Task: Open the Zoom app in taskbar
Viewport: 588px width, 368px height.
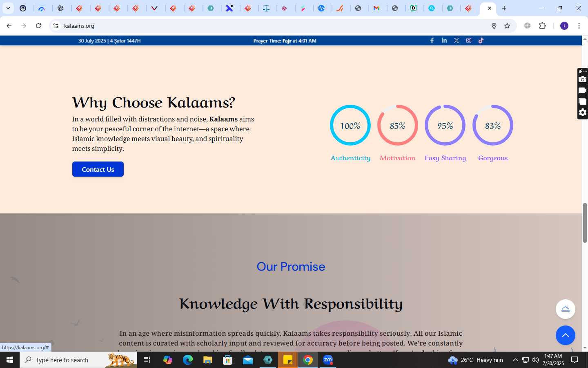Action: click(x=328, y=360)
